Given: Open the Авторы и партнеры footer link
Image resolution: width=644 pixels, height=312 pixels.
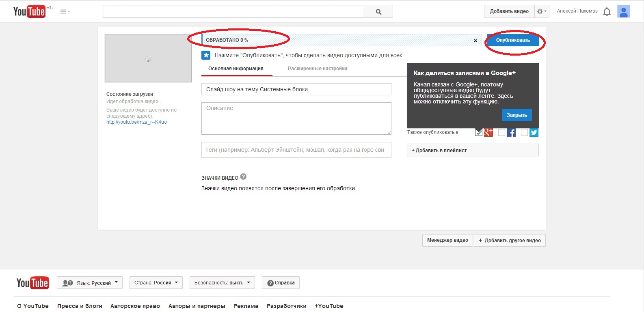Looking at the screenshot, I should click(x=197, y=306).
